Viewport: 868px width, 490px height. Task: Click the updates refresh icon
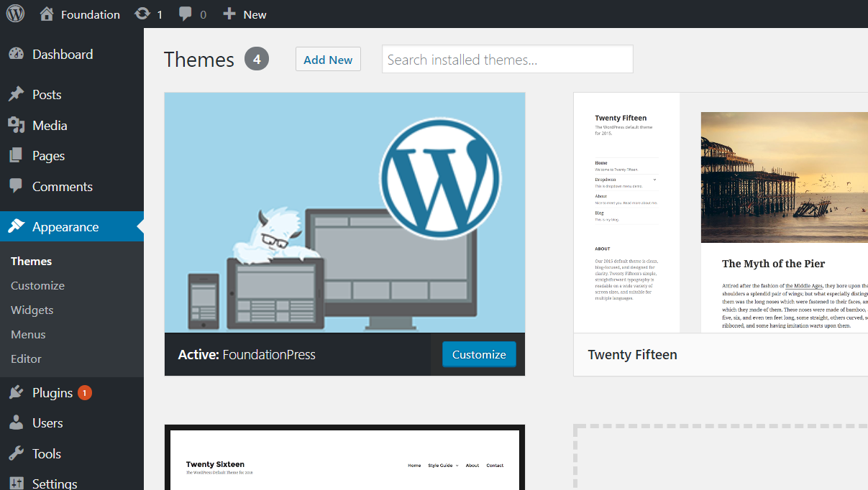142,14
